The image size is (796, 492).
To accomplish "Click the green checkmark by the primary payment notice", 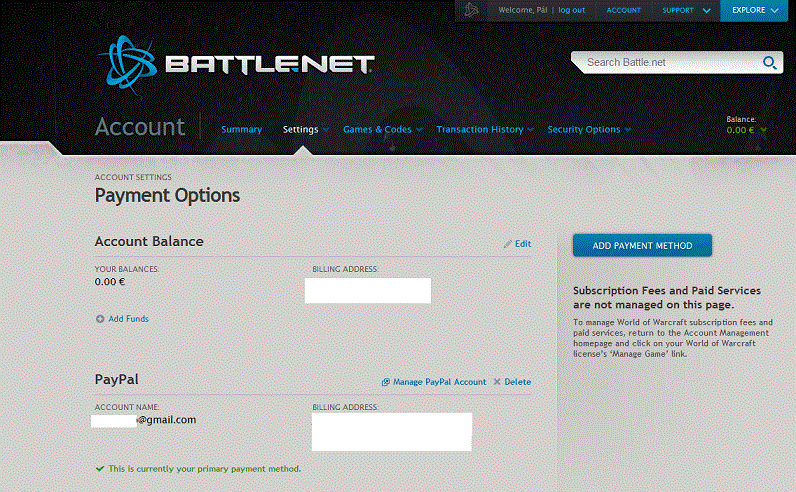I will pos(100,469).
